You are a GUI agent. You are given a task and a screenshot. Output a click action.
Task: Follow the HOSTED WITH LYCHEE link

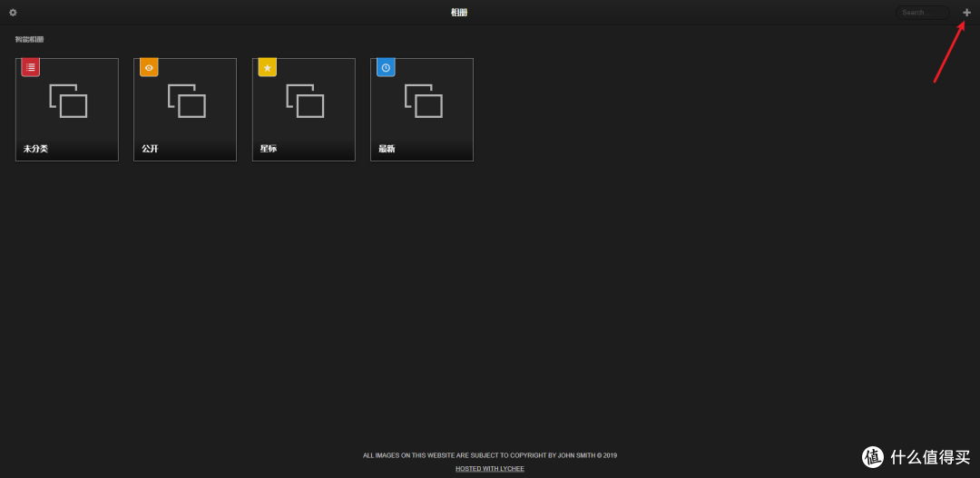(x=490, y=469)
